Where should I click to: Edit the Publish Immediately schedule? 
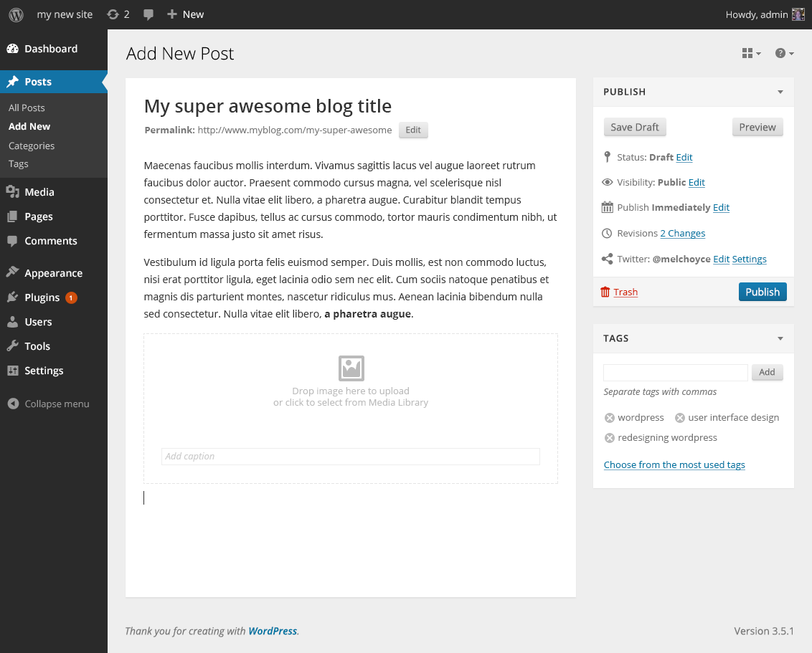(x=721, y=207)
